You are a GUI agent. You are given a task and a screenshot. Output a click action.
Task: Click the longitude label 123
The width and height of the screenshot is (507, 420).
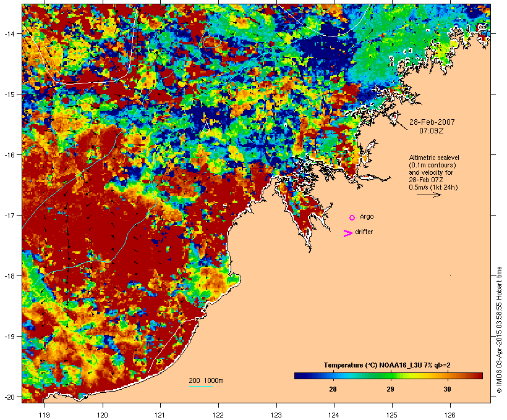[276, 415]
